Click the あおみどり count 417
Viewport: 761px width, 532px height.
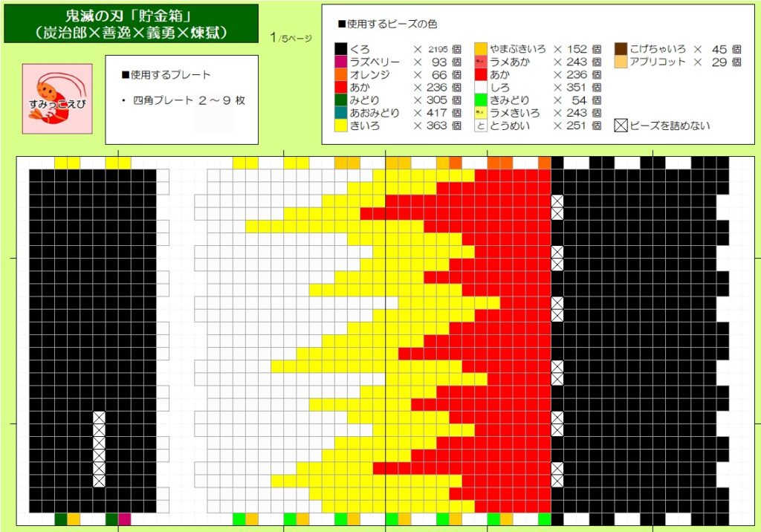(437, 113)
